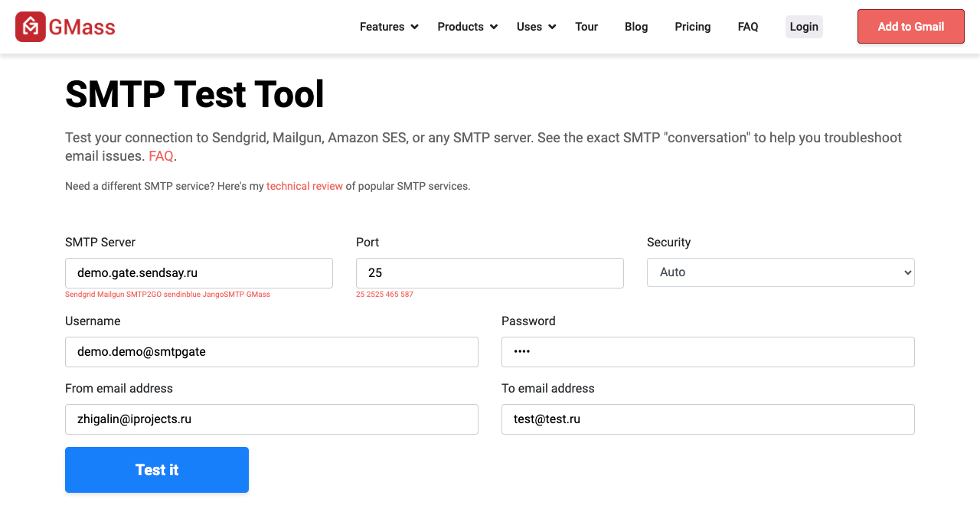Open the technical review link
This screenshot has width=980, height=528.
point(304,186)
